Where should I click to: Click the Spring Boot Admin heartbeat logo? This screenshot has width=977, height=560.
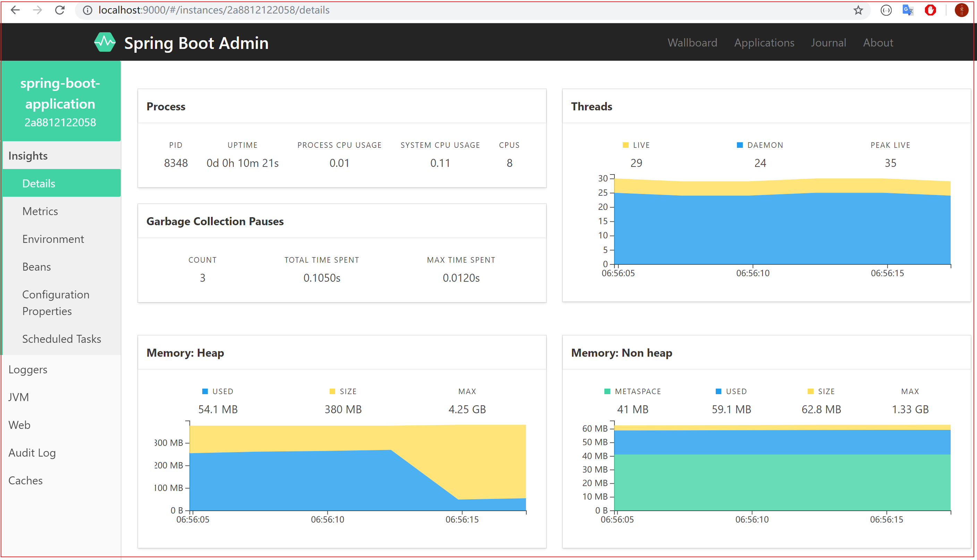(x=104, y=42)
